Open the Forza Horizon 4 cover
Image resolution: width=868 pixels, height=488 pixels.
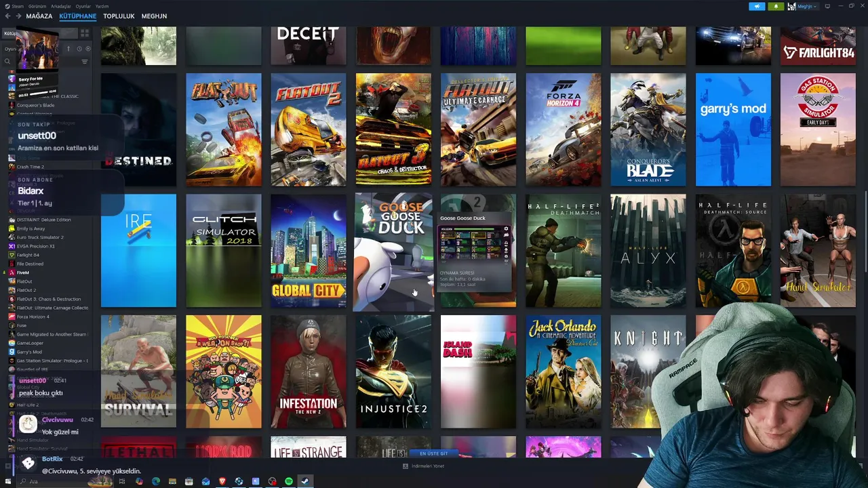(x=563, y=129)
